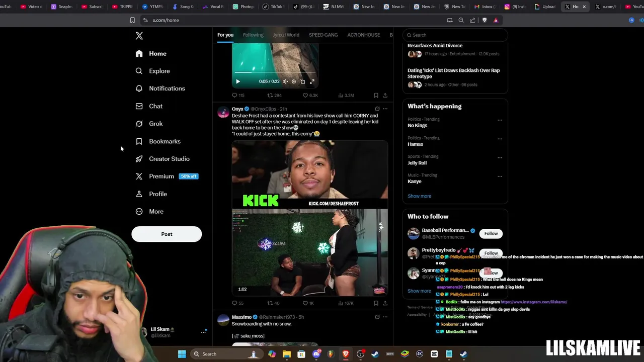Show more under What's happening
Image resolution: width=644 pixels, height=362 pixels.
click(419, 196)
